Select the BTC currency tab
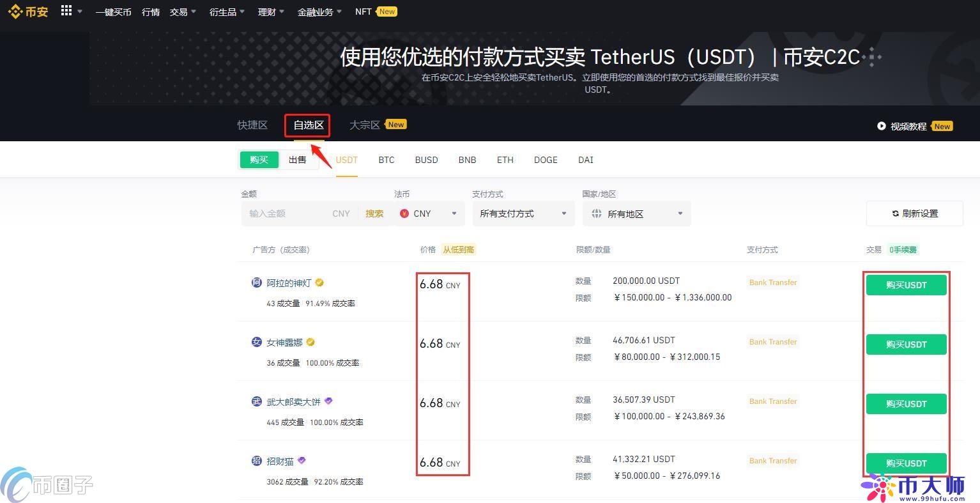Image resolution: width=980 pixels, height=503 pixels. [x=386, y=160]
